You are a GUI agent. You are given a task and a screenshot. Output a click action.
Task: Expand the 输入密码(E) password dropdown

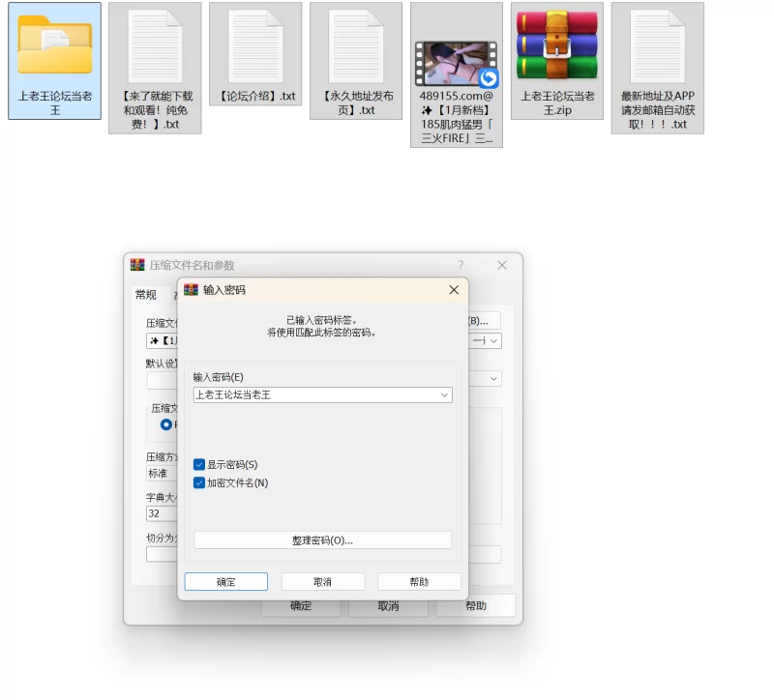(x=444, y=395)
